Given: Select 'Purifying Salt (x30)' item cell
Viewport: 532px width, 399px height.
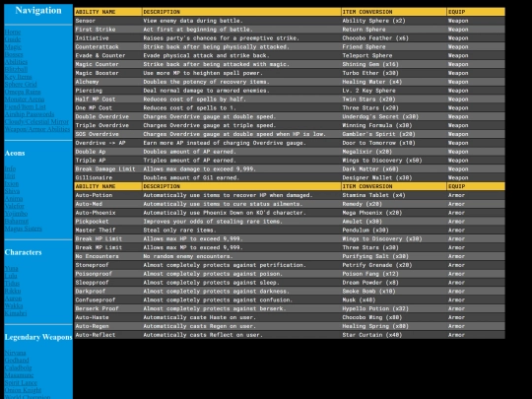Looking at the screenshot, I should click(x=375, y=256).
